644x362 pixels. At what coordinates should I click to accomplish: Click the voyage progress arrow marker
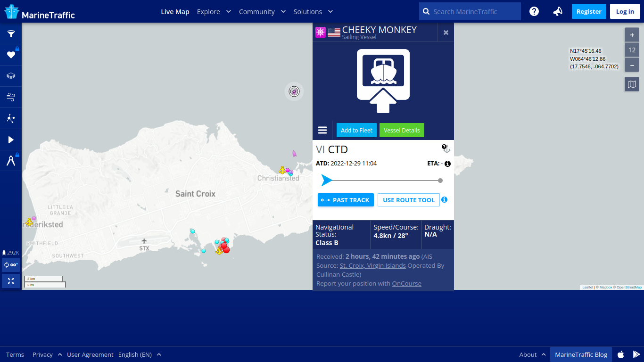(x=327, y=180)
